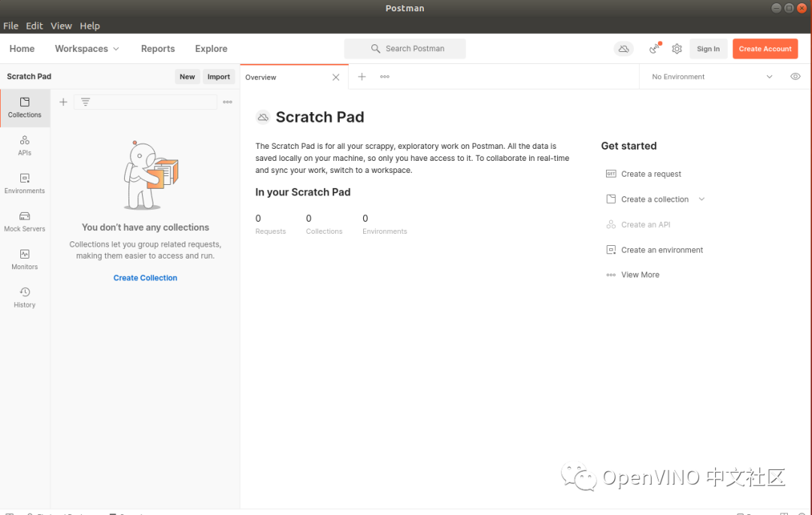Image resolution: width=812 pixels, height=515 pixels.
Task: Click the offline cloud sync icon in header
Action: click(x=623, y=49)
